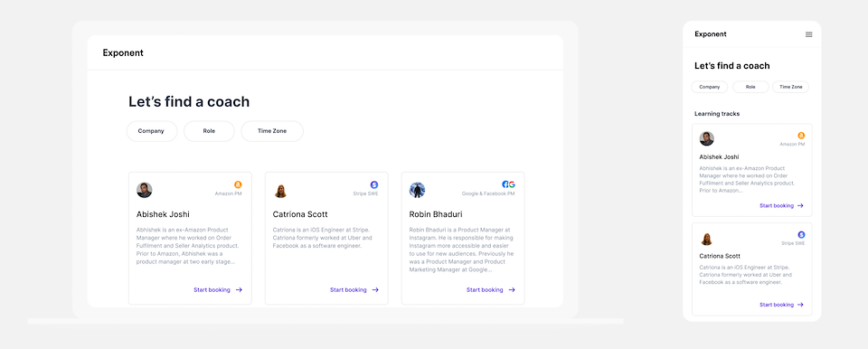Click the Facebook and Google logos on Robin's card
This screenshot has width=868, height=349.
point(509,184)
